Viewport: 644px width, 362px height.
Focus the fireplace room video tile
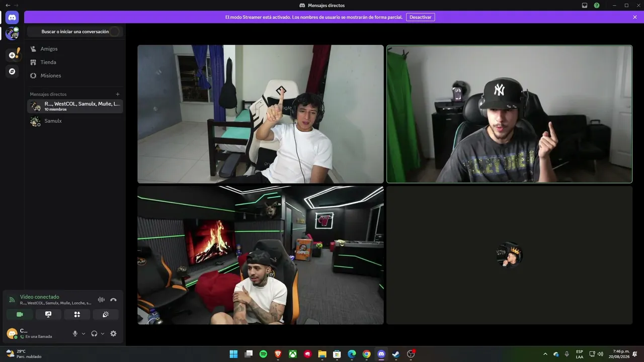click(261, 255)
